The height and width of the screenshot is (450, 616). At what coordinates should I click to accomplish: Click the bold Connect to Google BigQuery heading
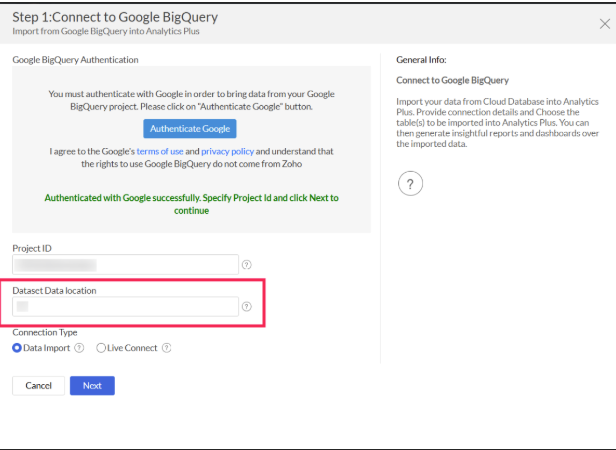click(452, 80)
